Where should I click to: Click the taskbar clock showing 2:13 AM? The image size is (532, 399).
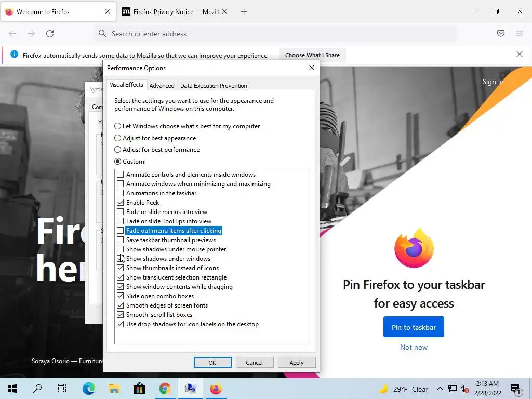click(x=487, y=389)
